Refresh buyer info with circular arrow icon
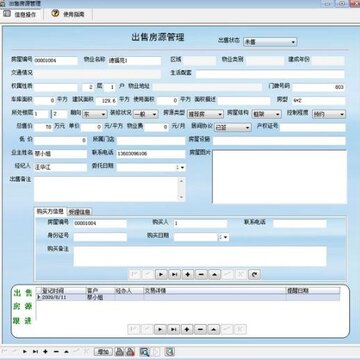The height and width of the screenshot is (360, 360). tap(254, 274)
